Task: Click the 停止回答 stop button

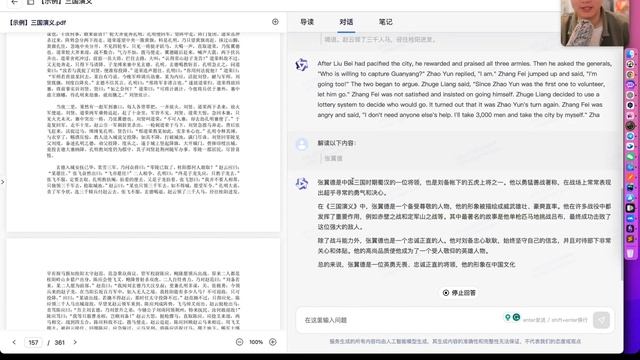Action: [459, 293]
